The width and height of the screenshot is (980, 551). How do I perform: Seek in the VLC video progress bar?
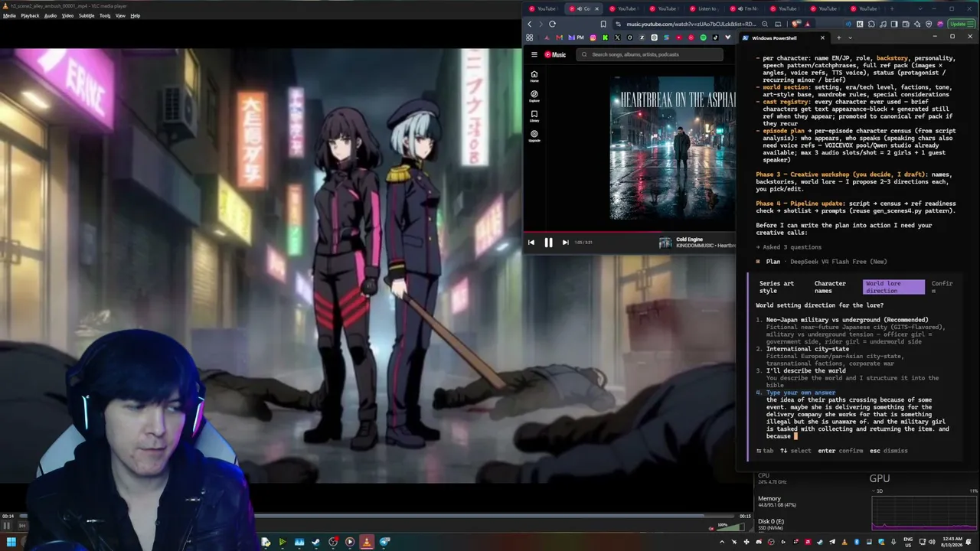click(x=375, y=517)
